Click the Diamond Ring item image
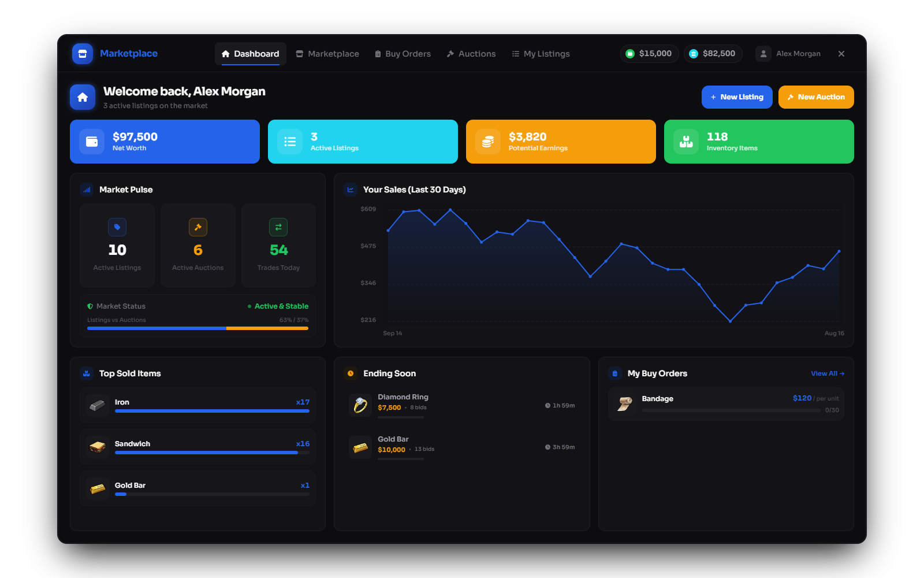This screenshot has width=924, height=578. click(x=360, y=405)
